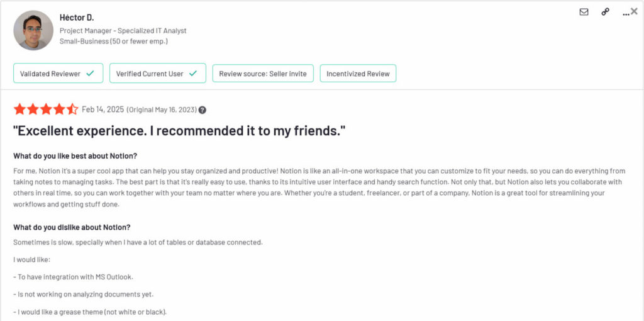Click the Verified Current User badge
644x321 pixels.
(150, 74)
